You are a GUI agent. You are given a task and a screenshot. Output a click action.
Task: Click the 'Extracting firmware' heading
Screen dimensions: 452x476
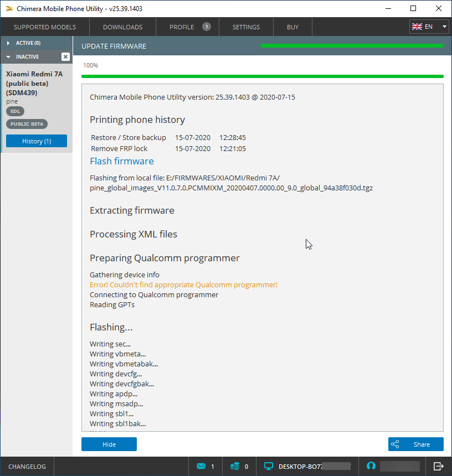coord(132,210)
